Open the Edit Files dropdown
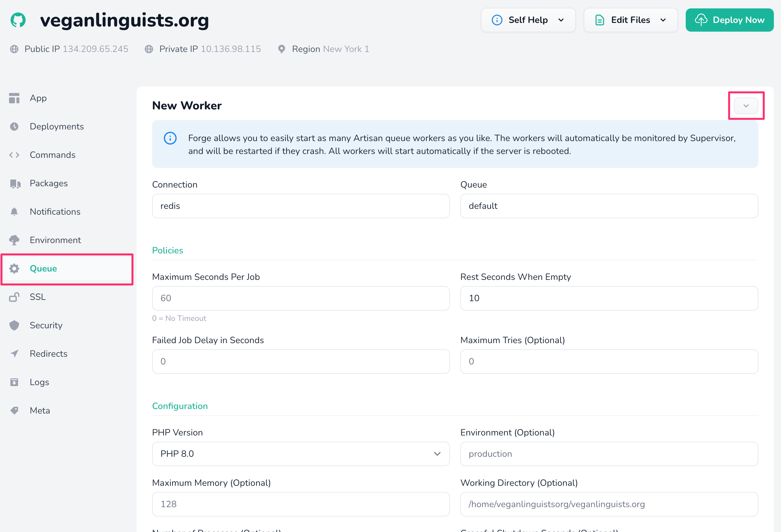The height and width of the screenshot is (532, 781). 630,20
